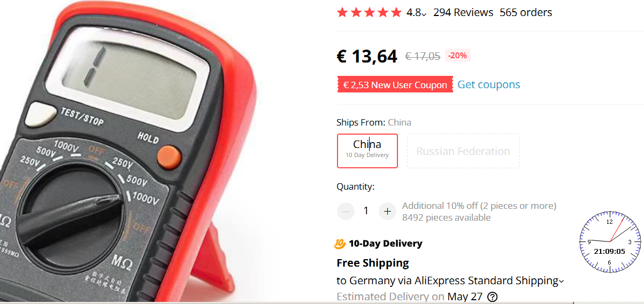Image resolution: width=644 pixels, height=304 pixels.
Task: Decrease quantity with the minus button
Action: [x=346, y=212]
